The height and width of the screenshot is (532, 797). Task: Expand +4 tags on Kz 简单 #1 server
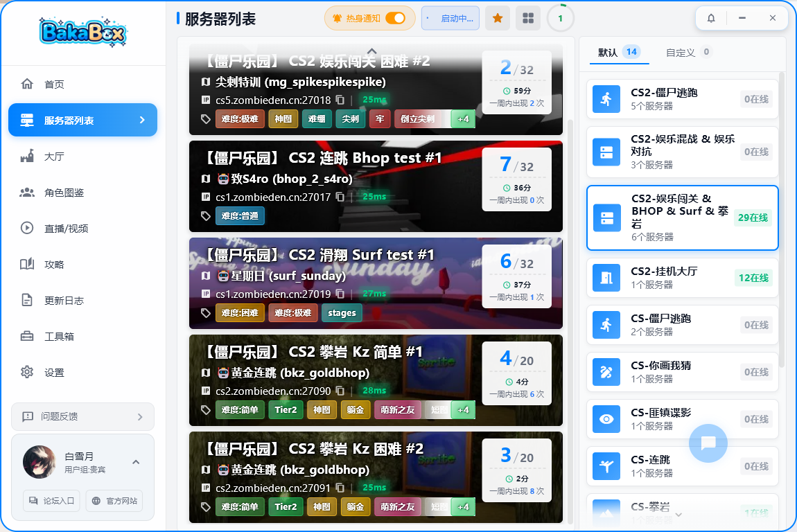(x=463, y=409)
